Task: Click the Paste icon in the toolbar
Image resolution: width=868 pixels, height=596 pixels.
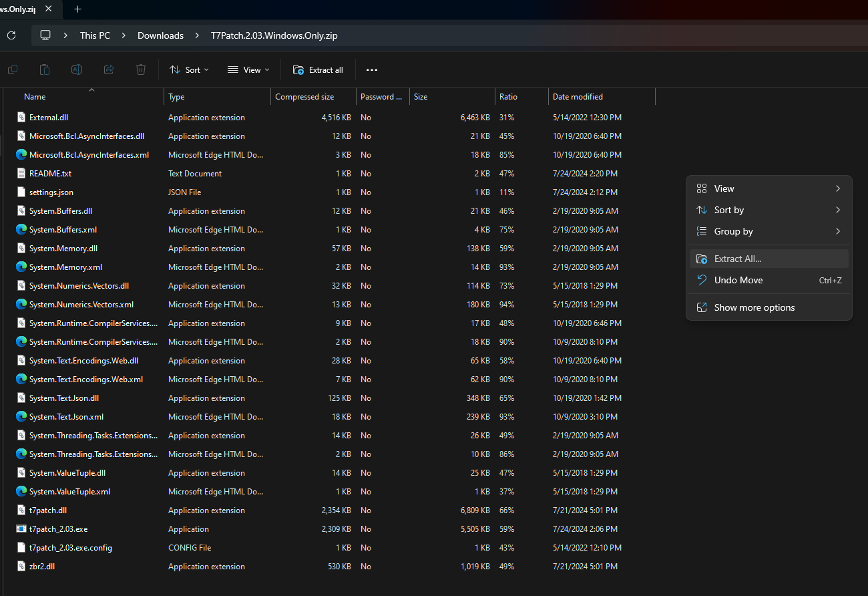Action: point(45,69)
